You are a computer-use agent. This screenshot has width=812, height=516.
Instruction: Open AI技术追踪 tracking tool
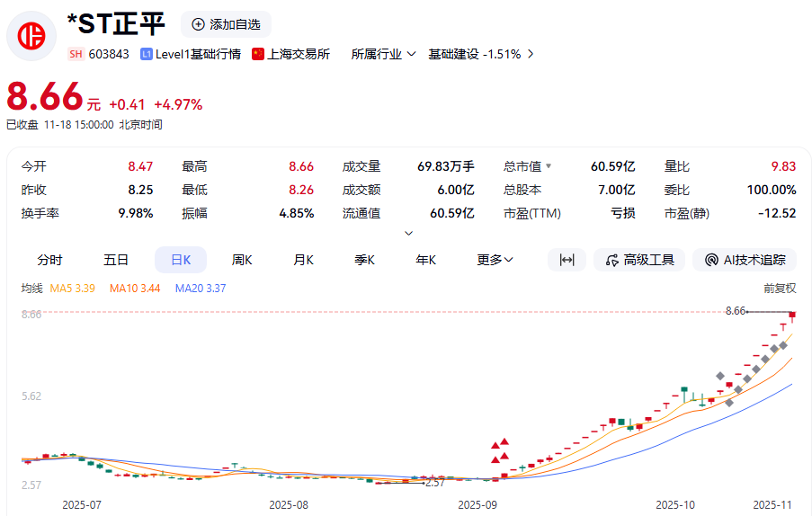[x=745, y=260]
